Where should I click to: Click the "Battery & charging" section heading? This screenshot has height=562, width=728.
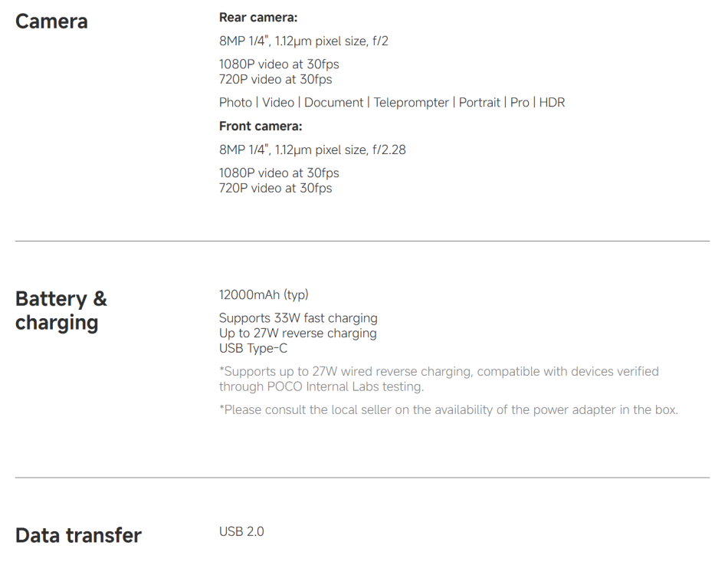click(61, 310)
